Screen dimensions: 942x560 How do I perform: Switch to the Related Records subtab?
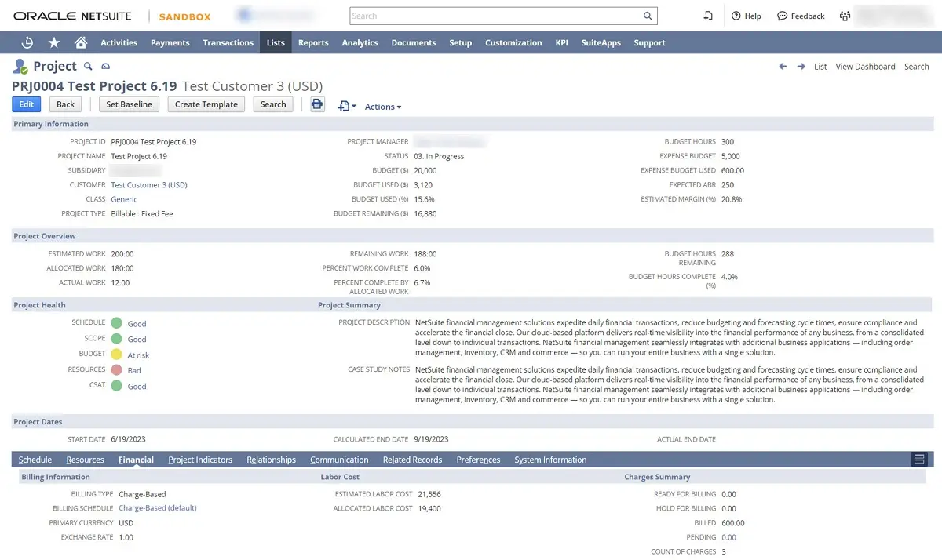point(412,460)
